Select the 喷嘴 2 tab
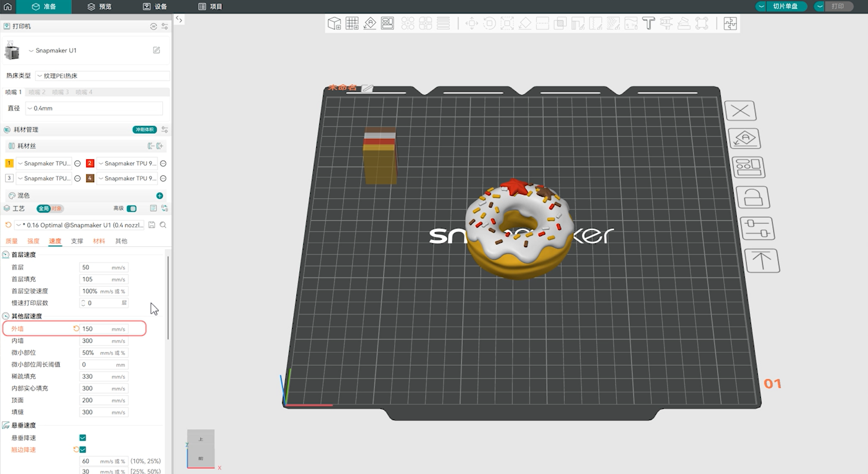868x474 pixels. click(37, 92)
